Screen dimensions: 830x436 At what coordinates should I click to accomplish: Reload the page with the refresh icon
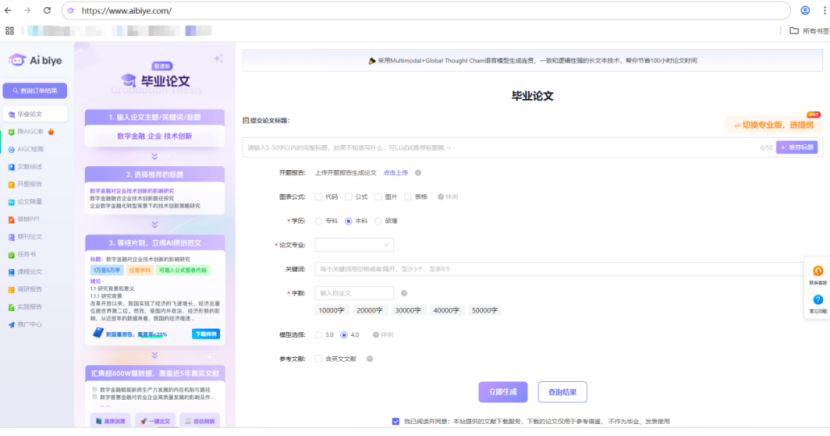[x=47, y=11]
